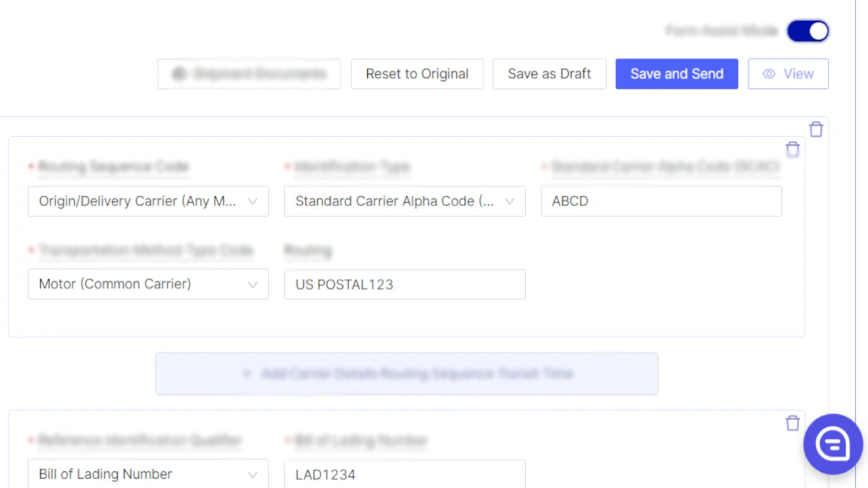
Task: Click the Routing field with US POSTAL123
Action: (405, 284)
